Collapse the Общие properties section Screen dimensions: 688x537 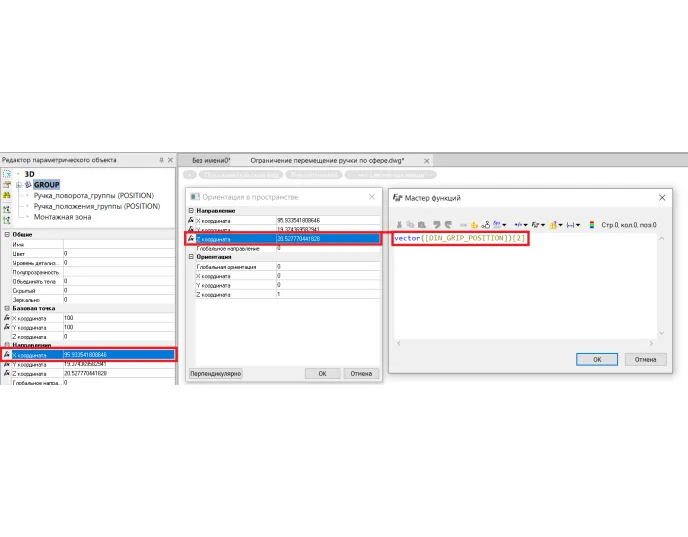tap(7, 234)
